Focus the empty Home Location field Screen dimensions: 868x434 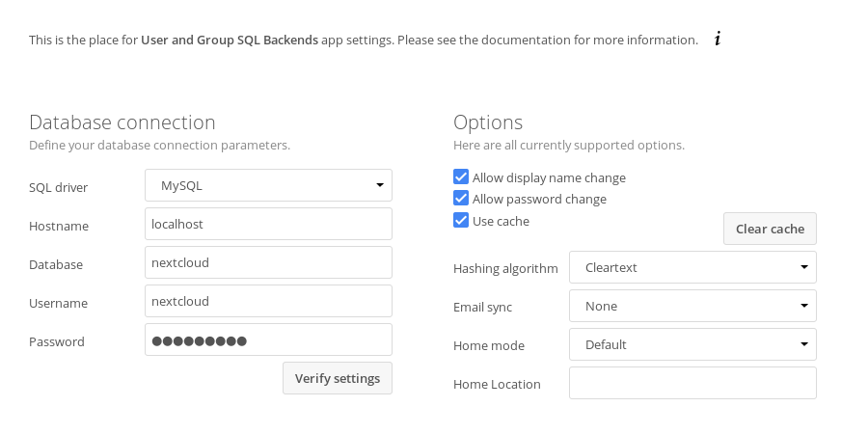[692, 383]
